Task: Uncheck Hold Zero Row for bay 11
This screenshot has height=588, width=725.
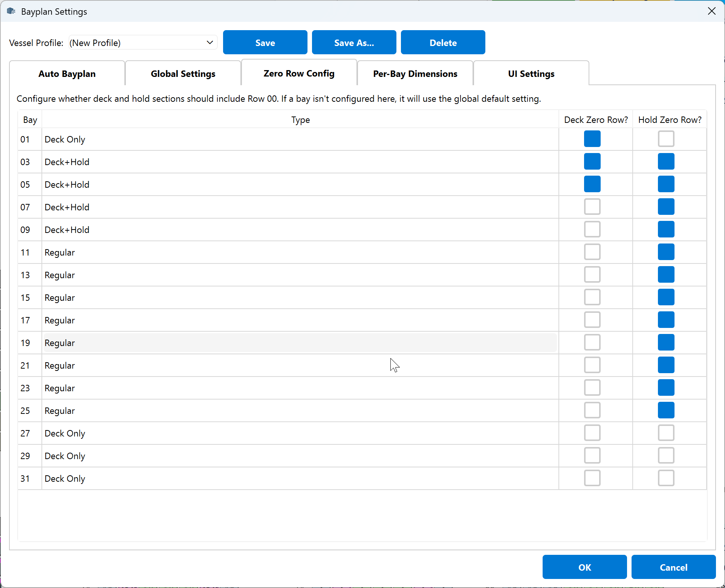Action: [666, 252]
